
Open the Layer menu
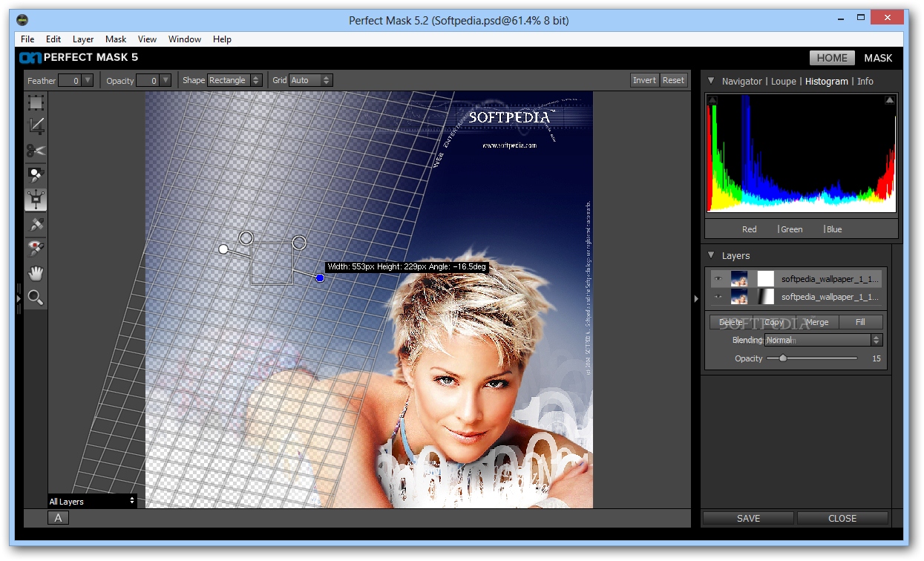pyautogui.click(x=83, y=39)
